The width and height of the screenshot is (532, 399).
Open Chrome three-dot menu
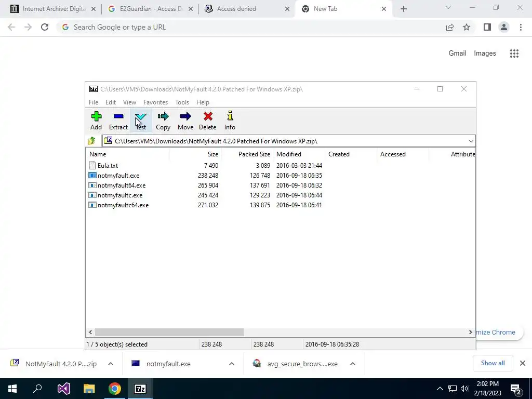coord(521,27)
